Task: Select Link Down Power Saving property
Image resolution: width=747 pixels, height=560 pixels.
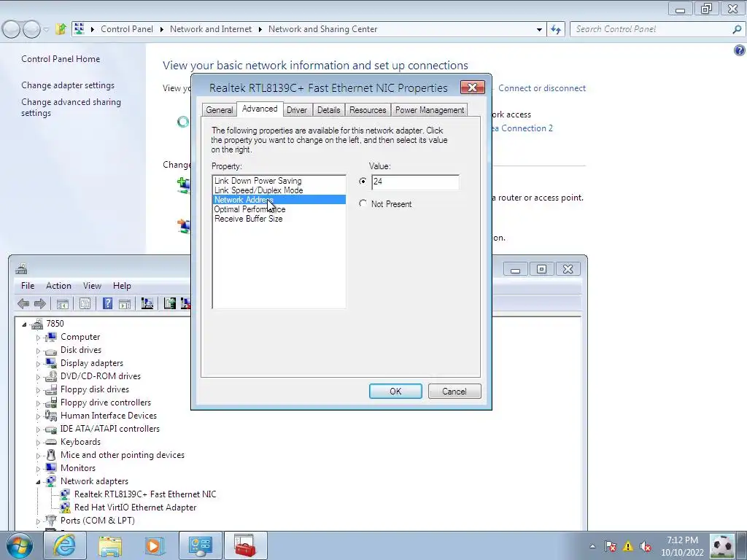Action: tap(279, 181)
